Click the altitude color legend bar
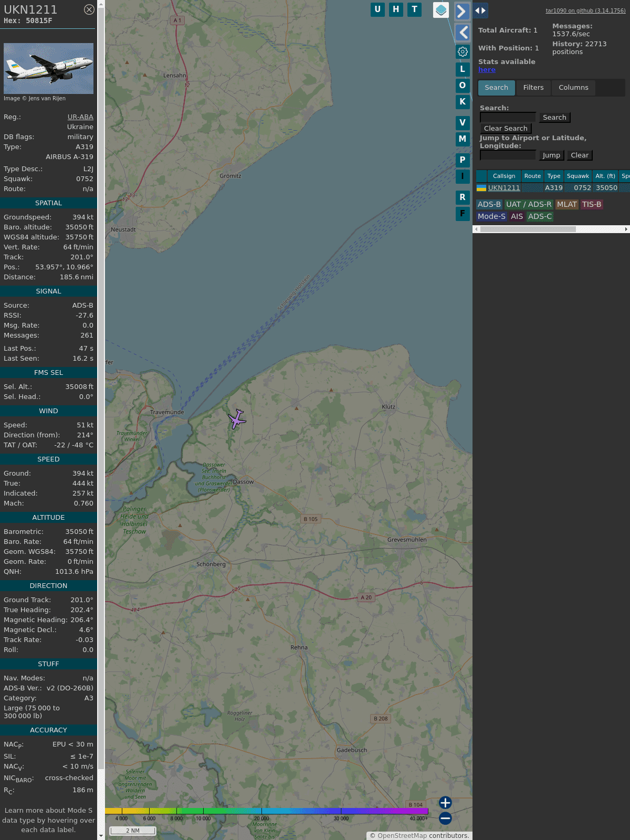The width and height of the screenshot is (630, 840). coord(267,811)
